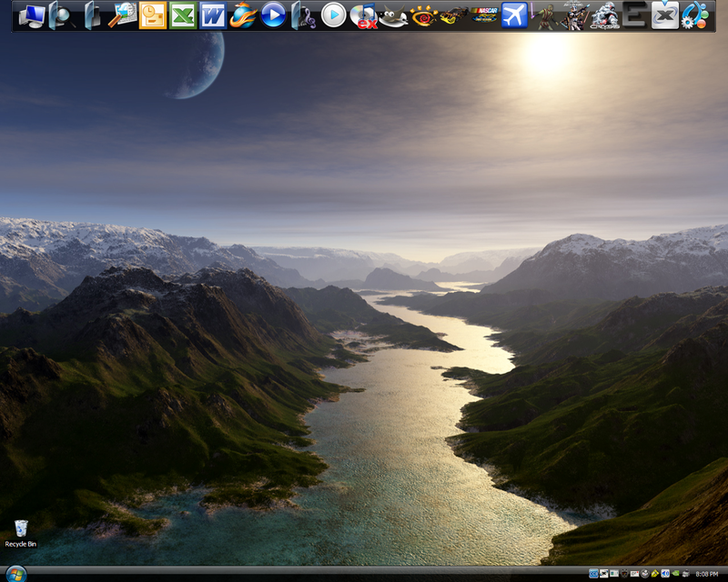This screenshot has width=728, height=582.
Task: Launch the magnifier-over-picture image viewer icon
Action: click(x=123, y=15)
